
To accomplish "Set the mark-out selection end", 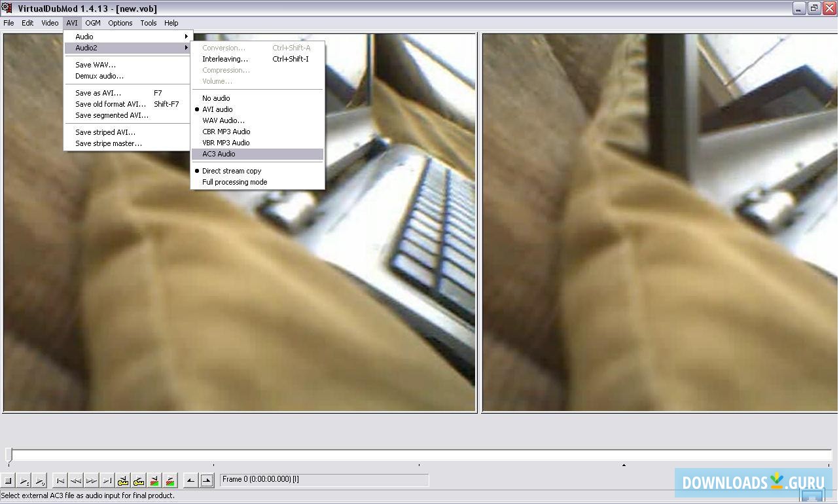I will 206,481.
